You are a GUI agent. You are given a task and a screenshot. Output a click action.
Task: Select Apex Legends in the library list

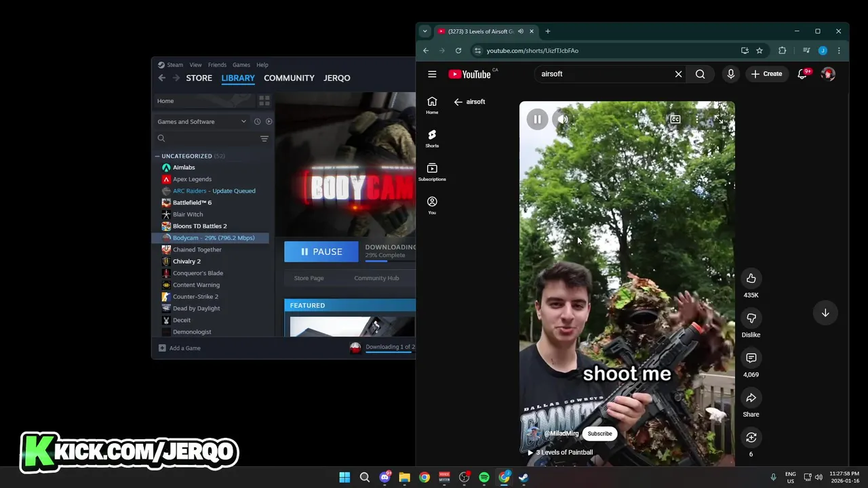tap(192, 179)
